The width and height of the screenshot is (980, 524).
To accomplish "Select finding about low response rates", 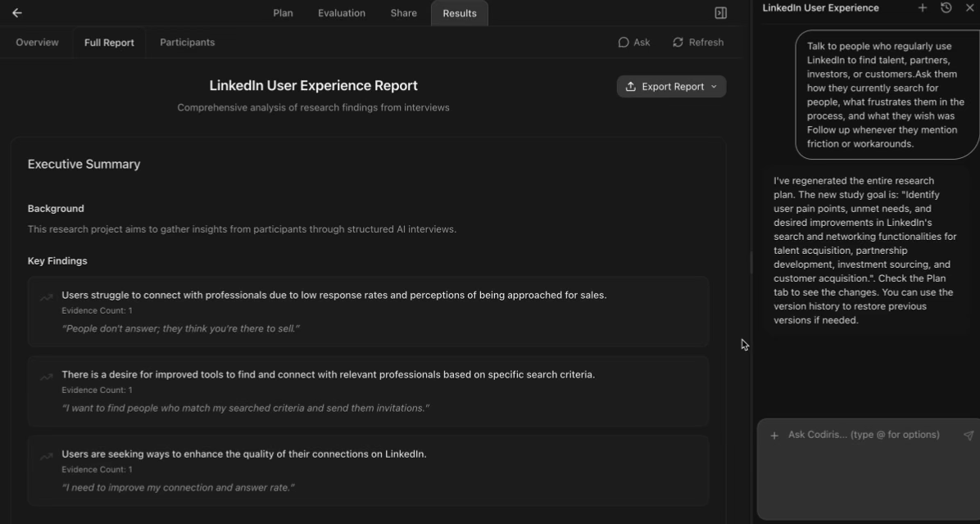I will tap(333, 295).
